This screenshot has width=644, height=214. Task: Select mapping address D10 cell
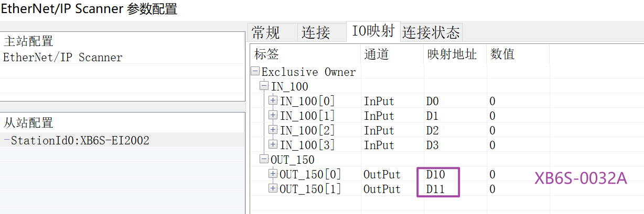point(436,175)
